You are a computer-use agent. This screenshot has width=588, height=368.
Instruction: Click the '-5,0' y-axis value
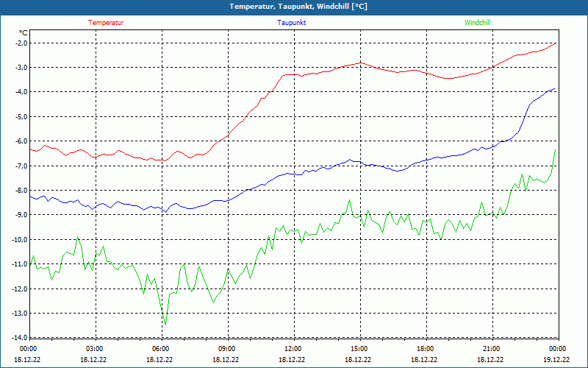click(x=21, y=117)
